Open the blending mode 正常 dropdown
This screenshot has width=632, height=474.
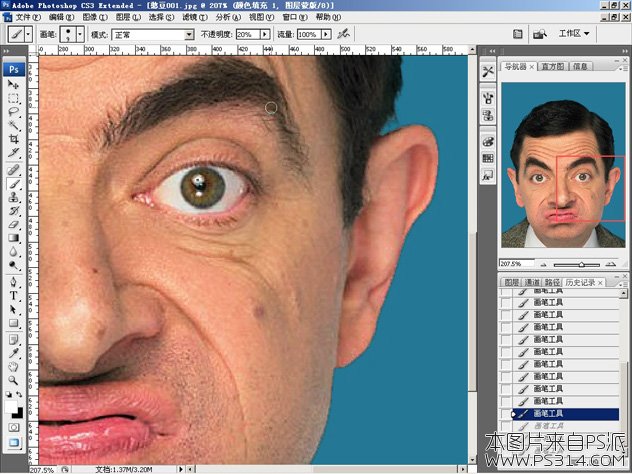tap(189, 35)
